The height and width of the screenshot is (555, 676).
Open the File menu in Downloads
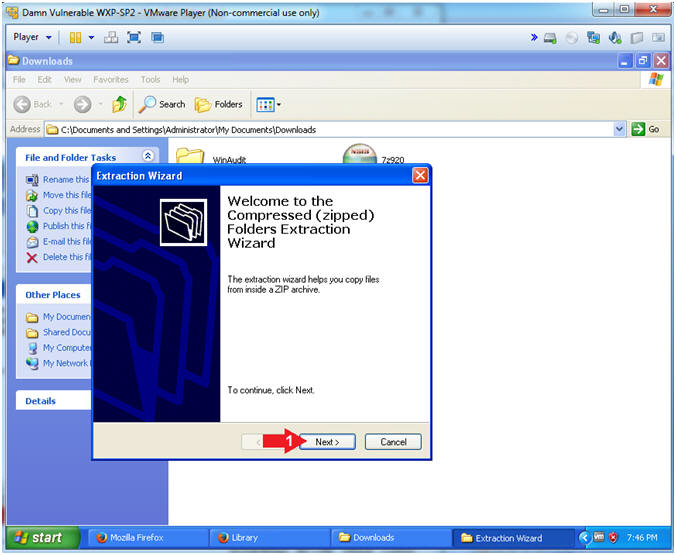(19, 79)
